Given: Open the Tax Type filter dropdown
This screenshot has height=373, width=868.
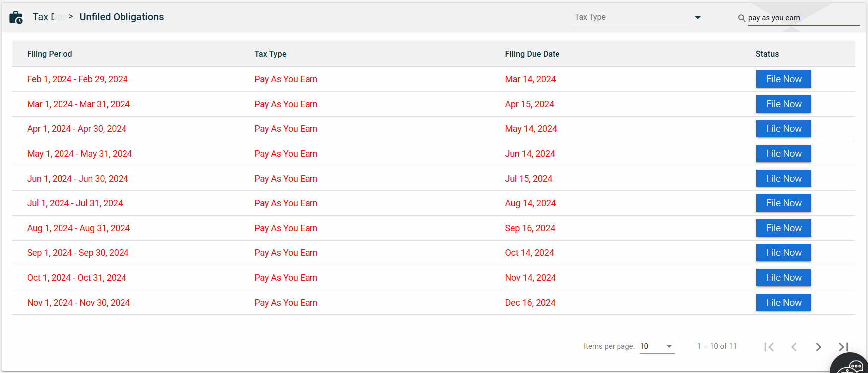Looking at the screenshot, I should (630, 17).
